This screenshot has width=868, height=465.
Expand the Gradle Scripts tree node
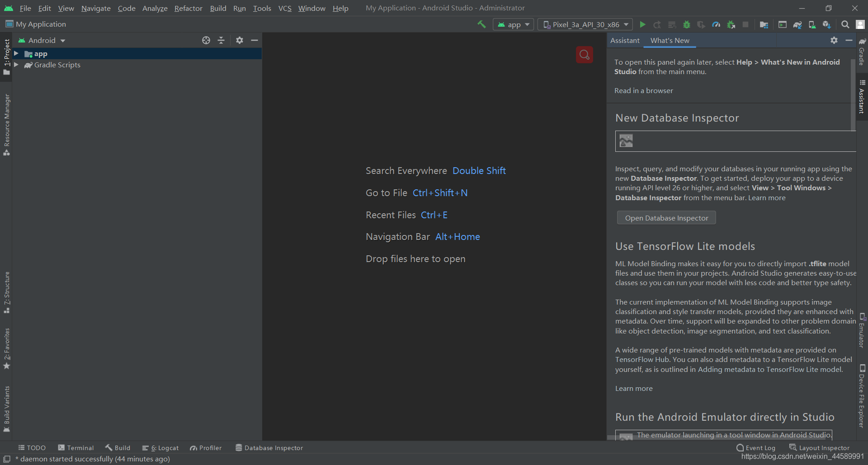click(16, 65)
